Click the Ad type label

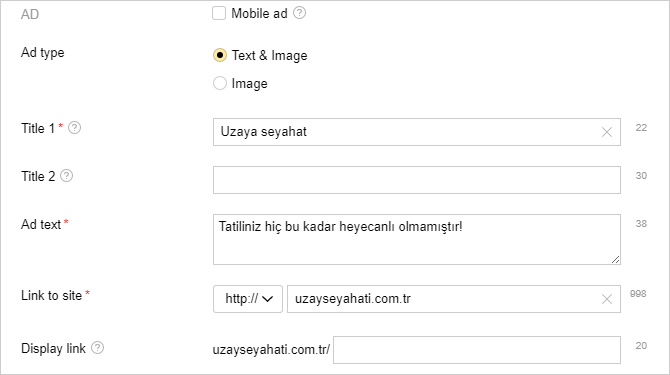43,53
